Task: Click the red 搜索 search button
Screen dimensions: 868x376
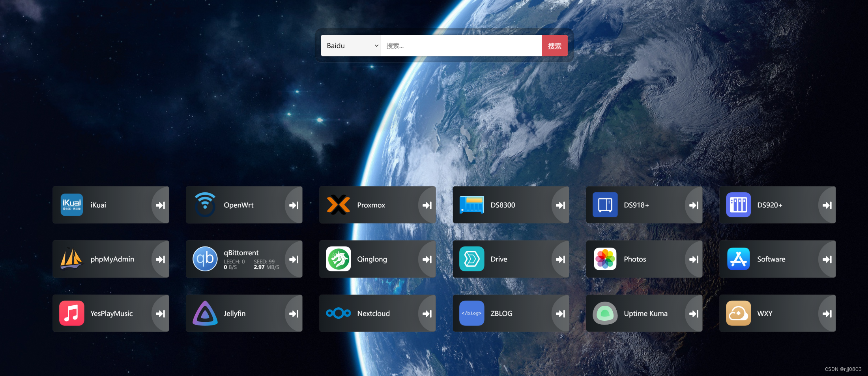Action: click(x=555, y=45)
